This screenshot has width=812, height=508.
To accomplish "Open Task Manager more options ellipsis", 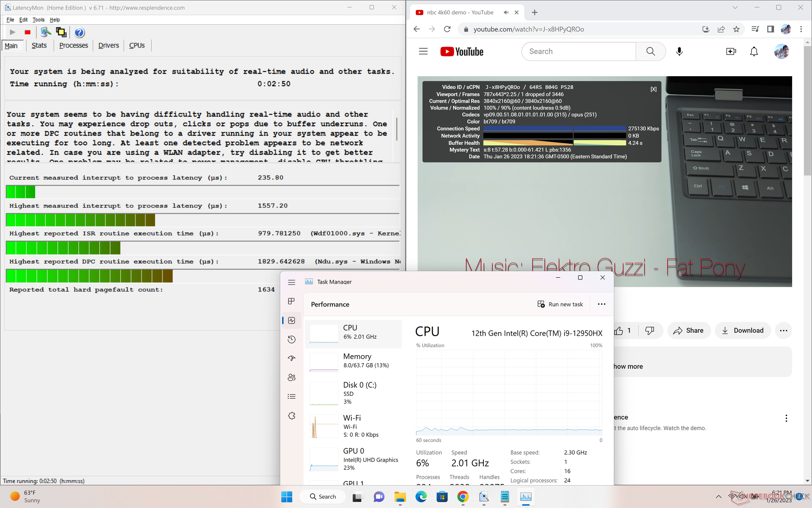I will point(601,304).
